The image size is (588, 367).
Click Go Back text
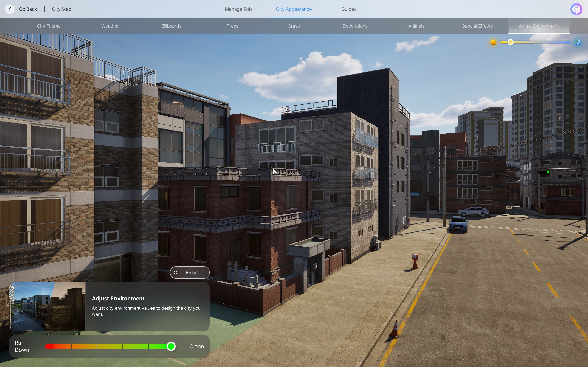coord(28,9)
